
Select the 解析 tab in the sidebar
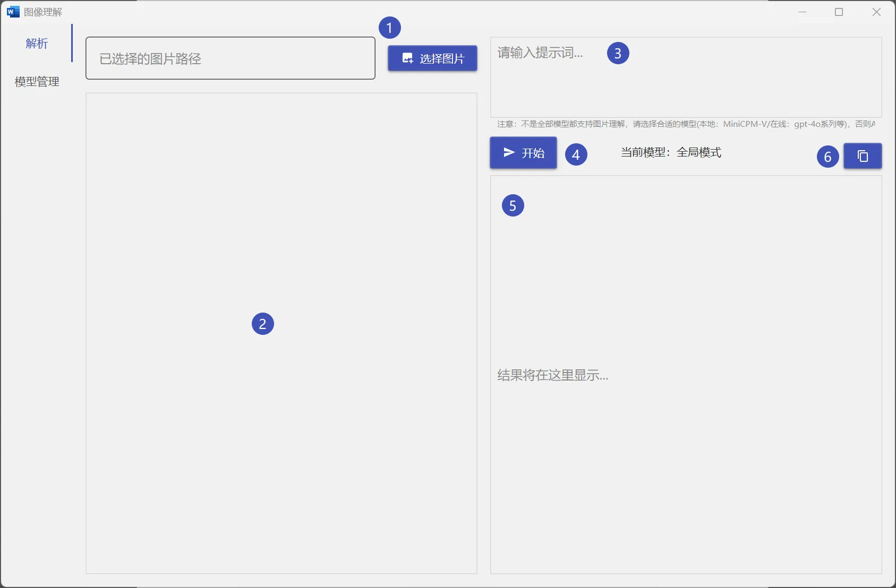(36, 44)
